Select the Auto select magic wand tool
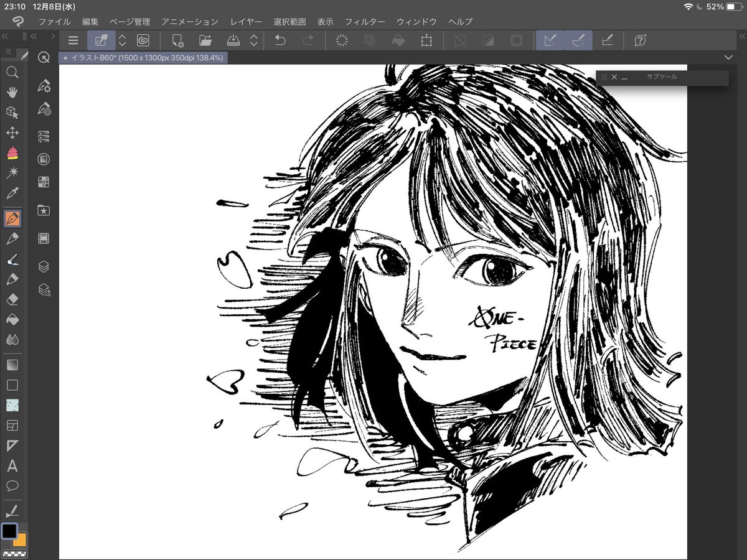 (x=12, y=172)
